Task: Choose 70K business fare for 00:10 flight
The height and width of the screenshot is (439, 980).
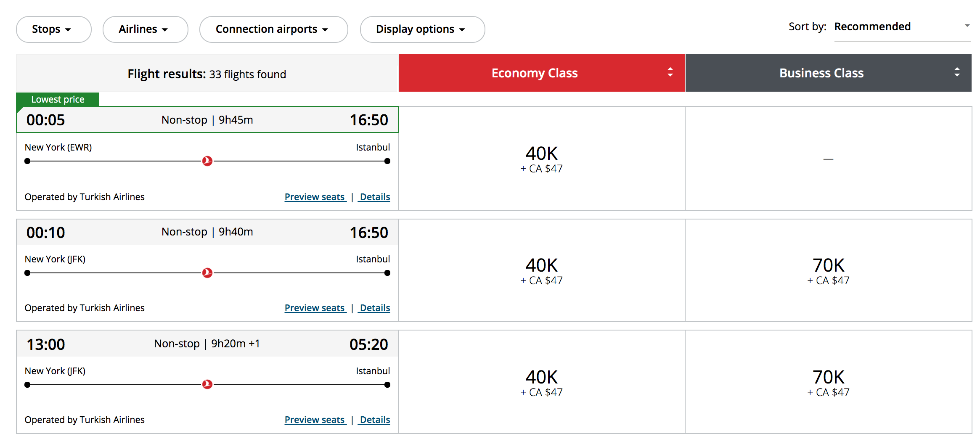Action: point(828,271)
